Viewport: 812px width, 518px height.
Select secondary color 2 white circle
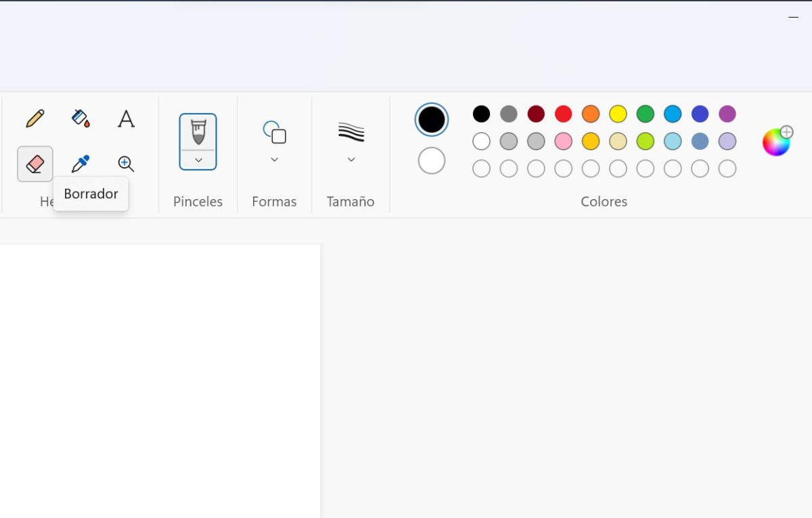coord(432,161)
